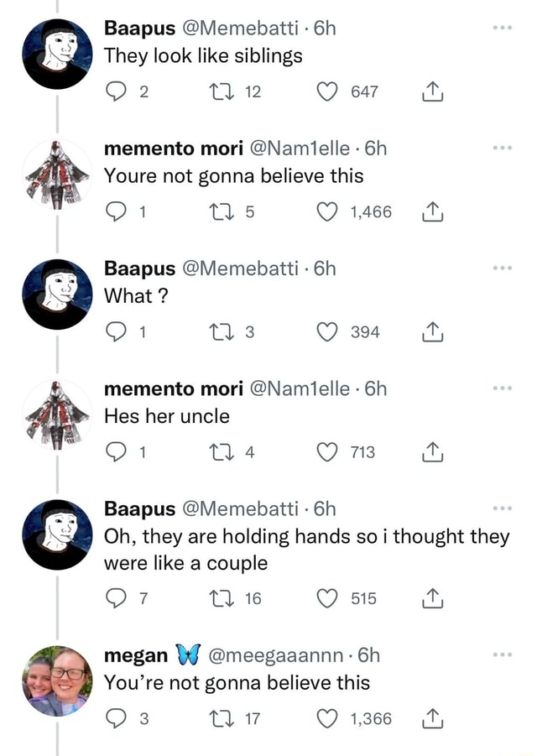Visit the memento mori display name on "Youre not gonna believe this"
Viewport: 537px width, 756px height.
(174, 149)
